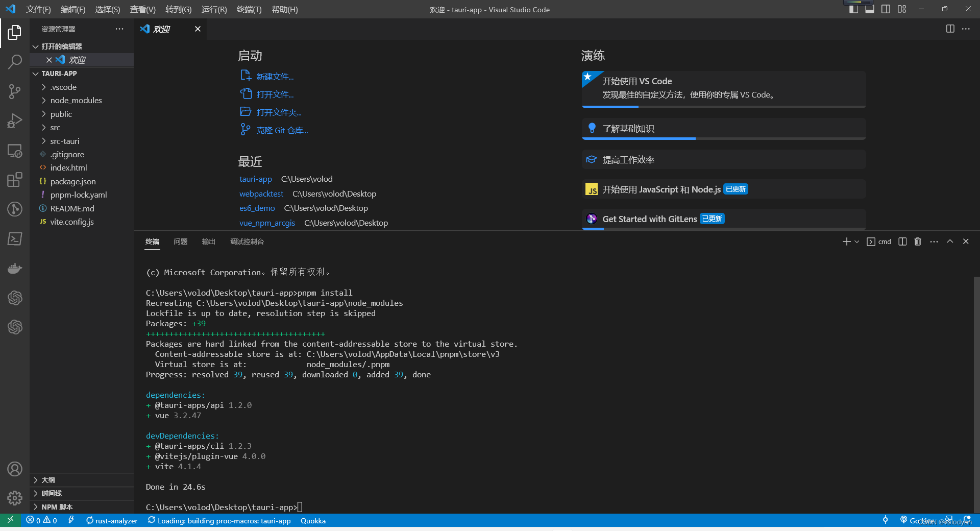Open the Search view in activity bar
The height and width of the screenshot is (531, 980).
click(x=15, y=62)
